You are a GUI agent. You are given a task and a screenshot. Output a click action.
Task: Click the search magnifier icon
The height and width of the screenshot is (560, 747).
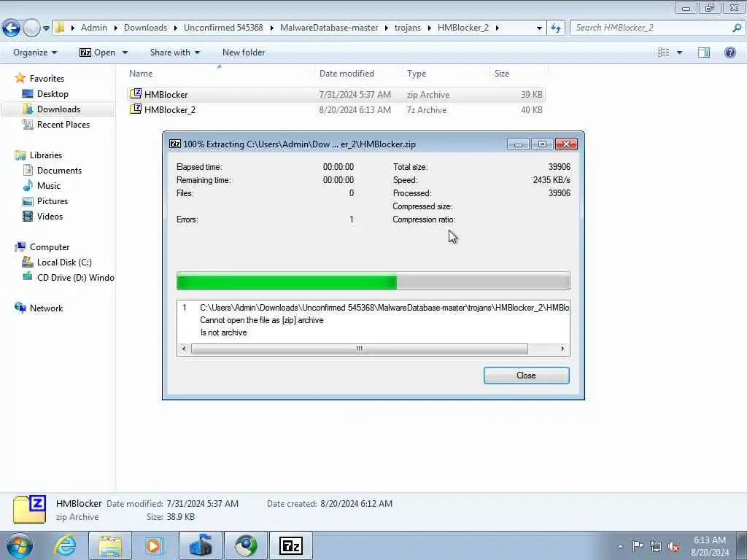tap(737, 28)
